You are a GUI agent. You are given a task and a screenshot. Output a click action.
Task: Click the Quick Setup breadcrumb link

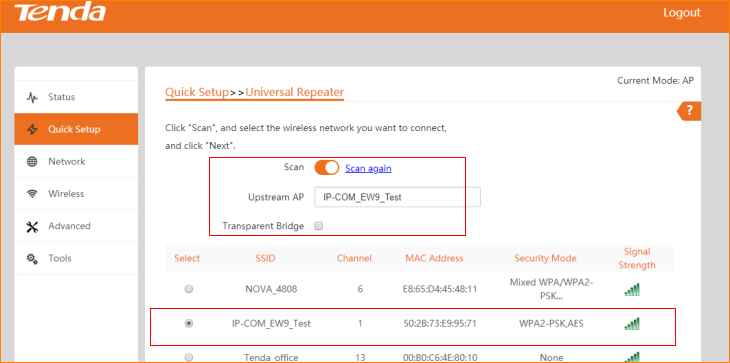(x=197, y=92)
